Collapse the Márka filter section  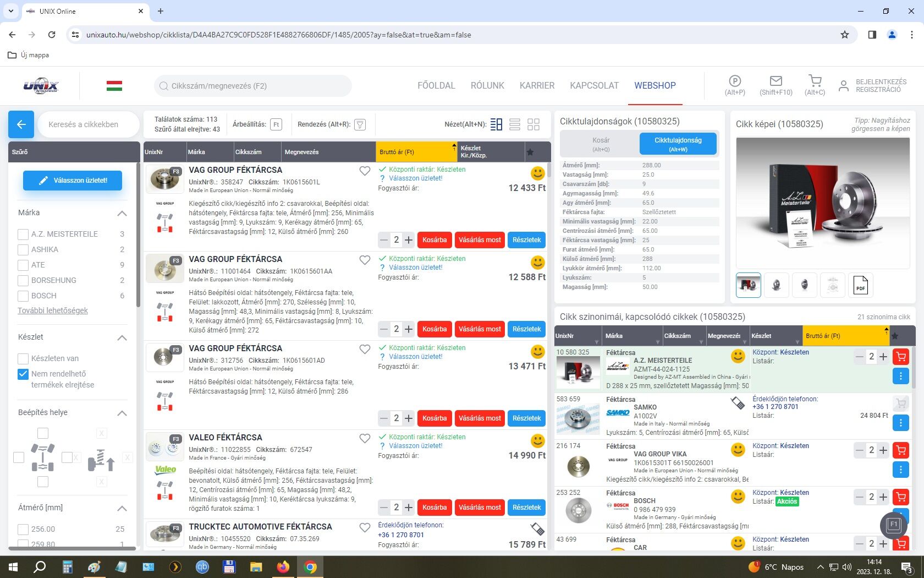coord(122,213)
